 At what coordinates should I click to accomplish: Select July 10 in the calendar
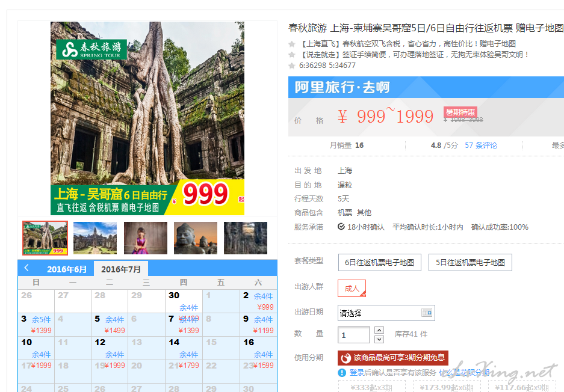[x=36, y=348]
